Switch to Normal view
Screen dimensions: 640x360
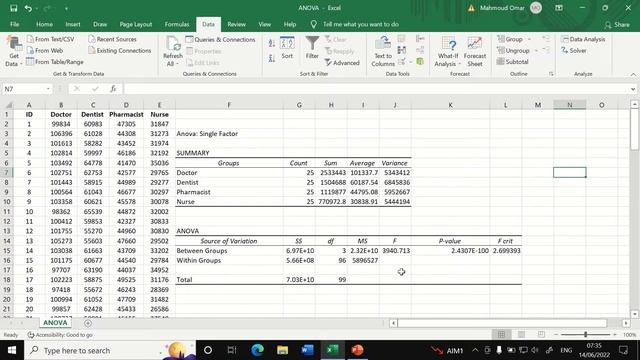pos(501,334)
